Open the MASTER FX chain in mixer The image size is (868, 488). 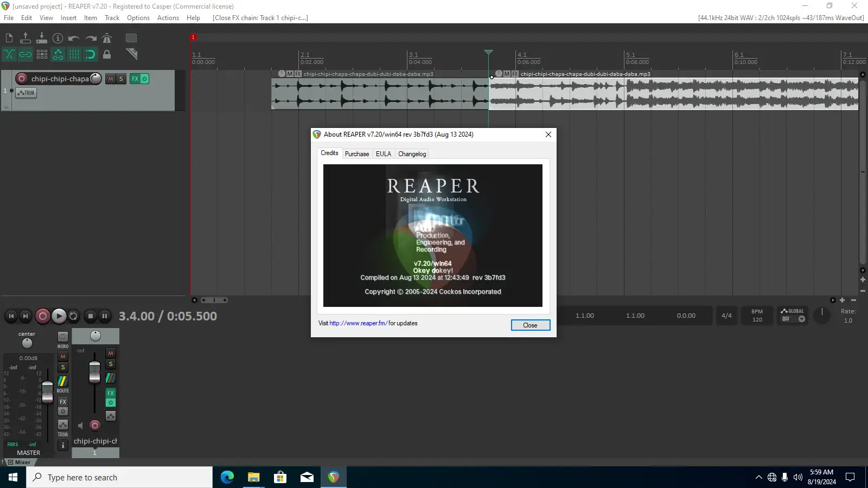(x=63, y=402)
